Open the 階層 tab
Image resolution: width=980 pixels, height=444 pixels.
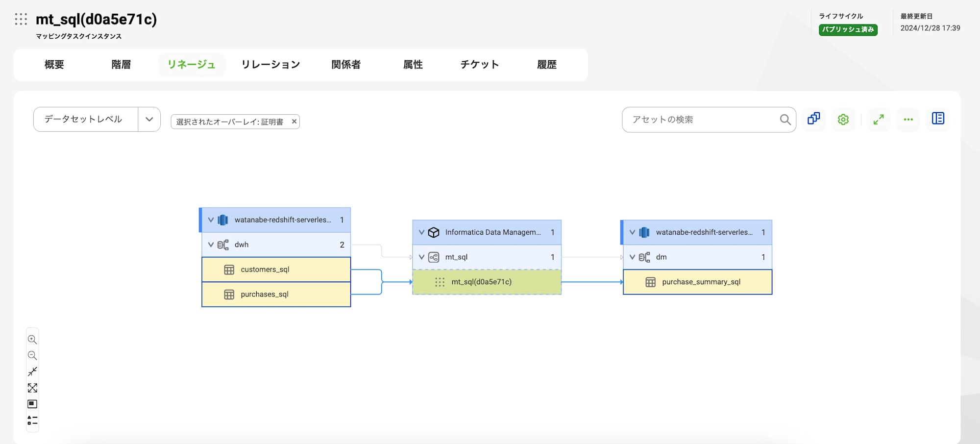coord(121,65)
